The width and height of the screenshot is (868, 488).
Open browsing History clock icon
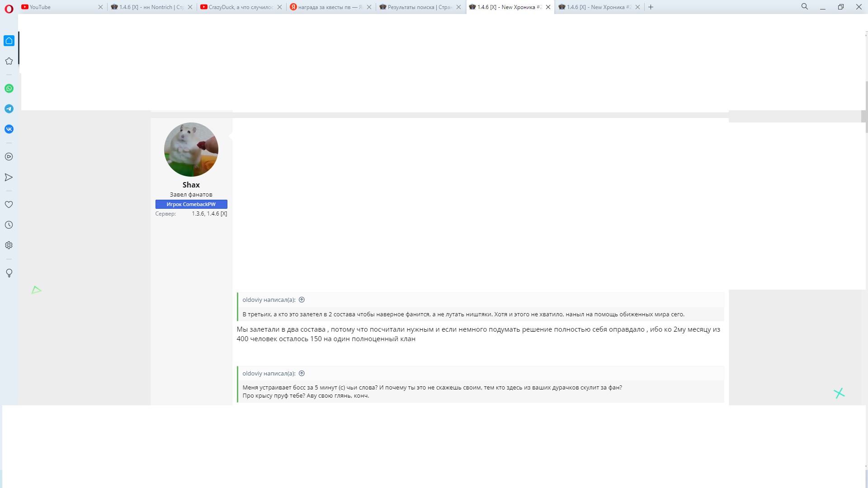(x=9, y=225)
